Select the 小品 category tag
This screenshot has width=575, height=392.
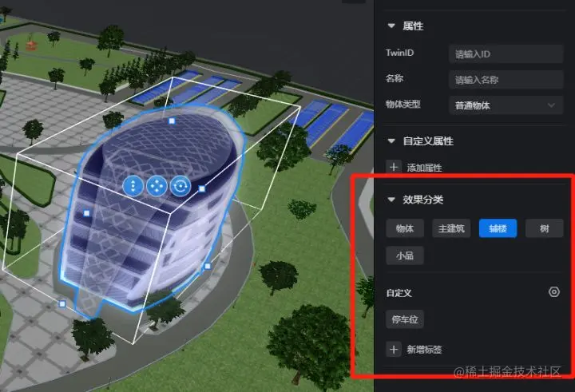point(405,255)
